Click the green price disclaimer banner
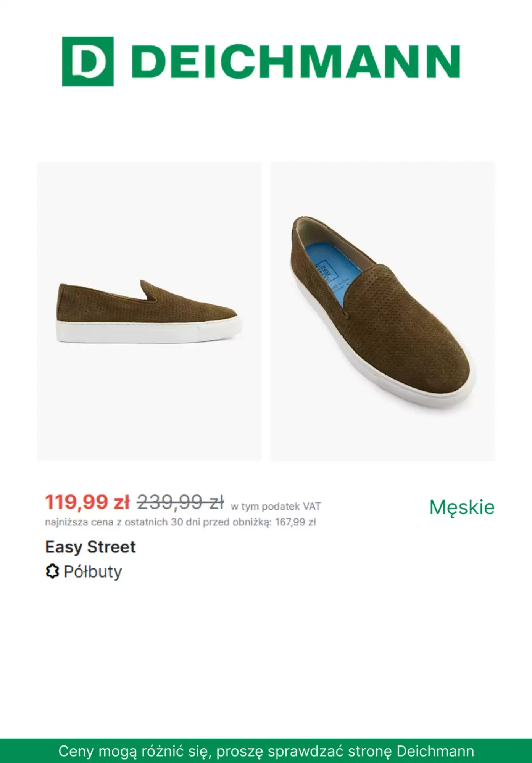This screenshot has width=532, height=763. pos(266,751)
